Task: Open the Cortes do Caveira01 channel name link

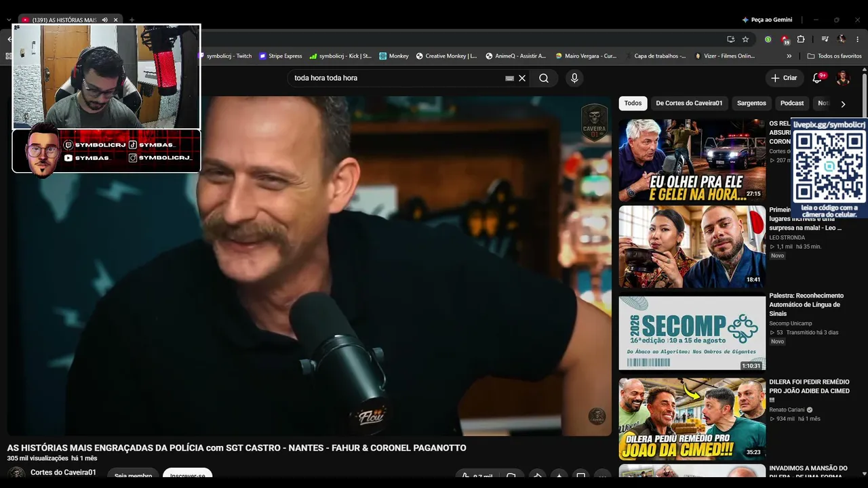Action: 63,472
